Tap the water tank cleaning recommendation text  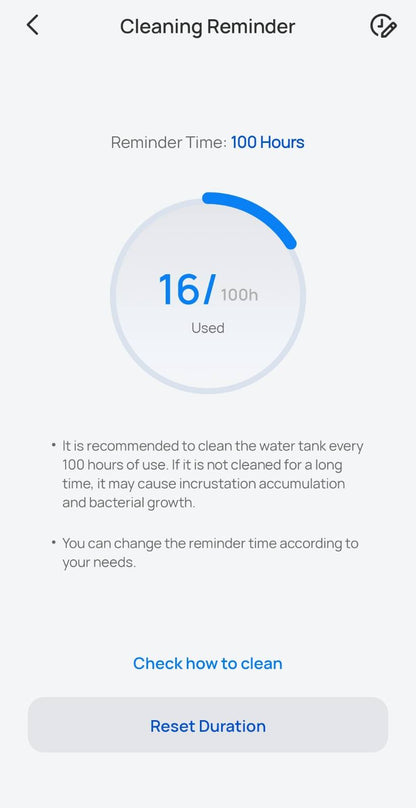(x=212, y=474)
